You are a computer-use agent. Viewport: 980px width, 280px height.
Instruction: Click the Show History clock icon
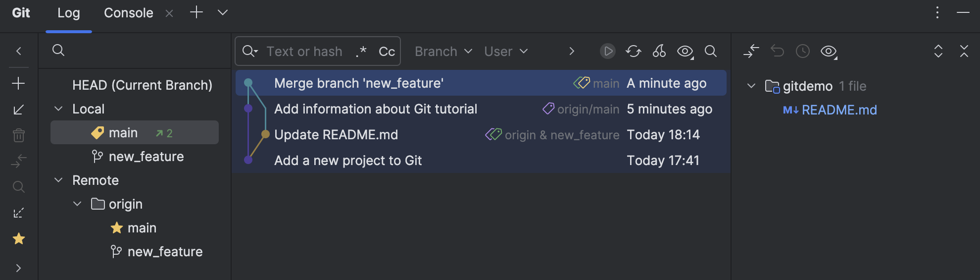(803, 51)
